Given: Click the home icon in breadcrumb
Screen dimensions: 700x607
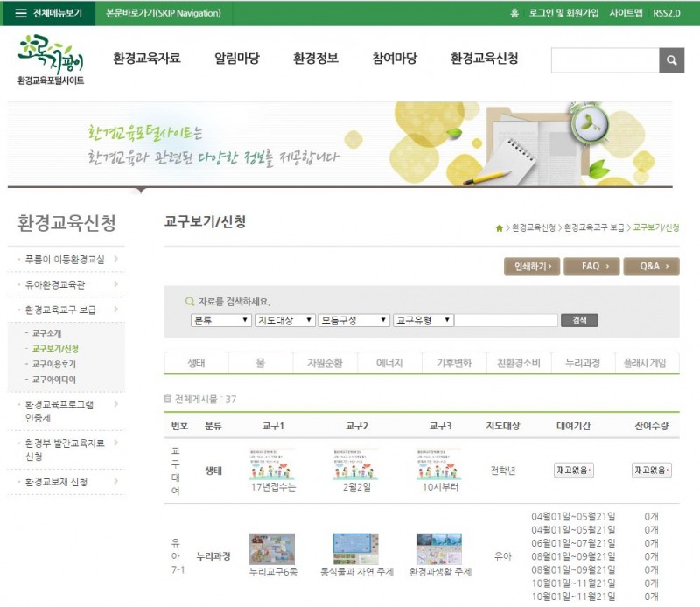Looking at the screenshot, I should 499,228.
